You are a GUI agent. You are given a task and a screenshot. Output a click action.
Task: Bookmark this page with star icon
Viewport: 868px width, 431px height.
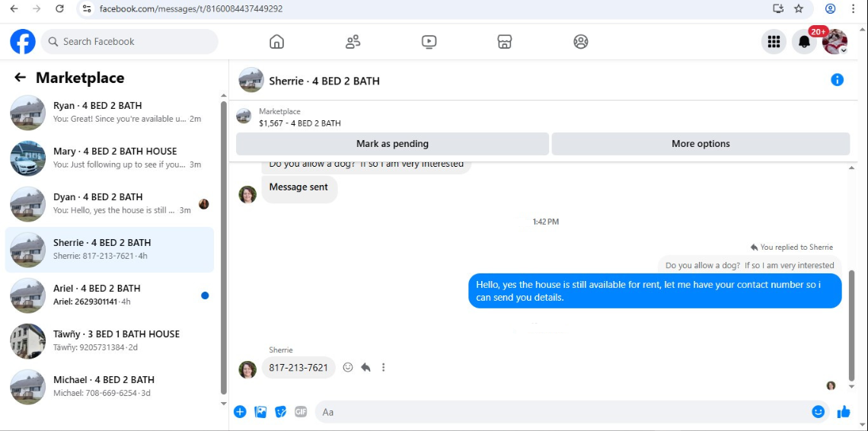click(798, 8)
